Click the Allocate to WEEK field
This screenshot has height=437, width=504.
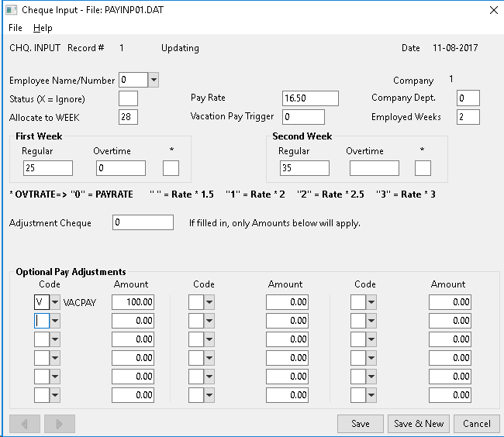coord(128,117)
